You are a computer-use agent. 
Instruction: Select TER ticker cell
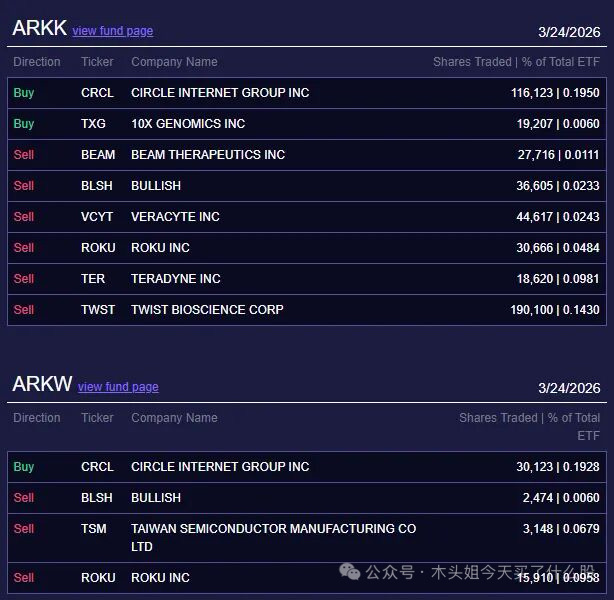tap(93, 278)
